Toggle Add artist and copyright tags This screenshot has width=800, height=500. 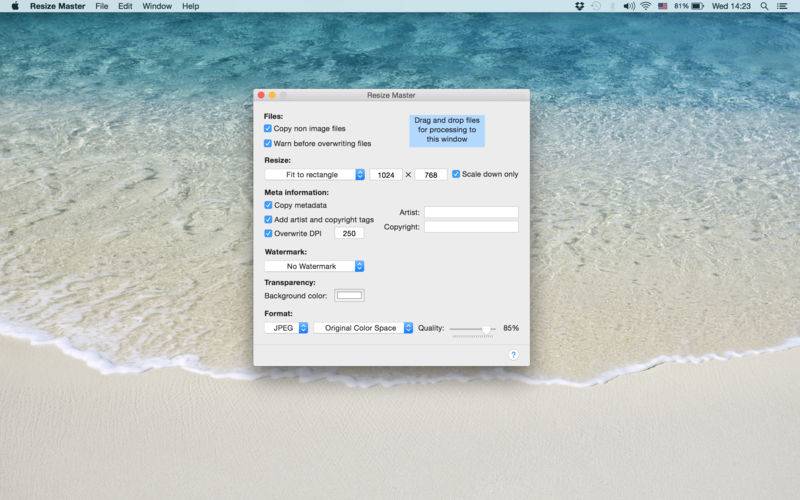point(268,219)
